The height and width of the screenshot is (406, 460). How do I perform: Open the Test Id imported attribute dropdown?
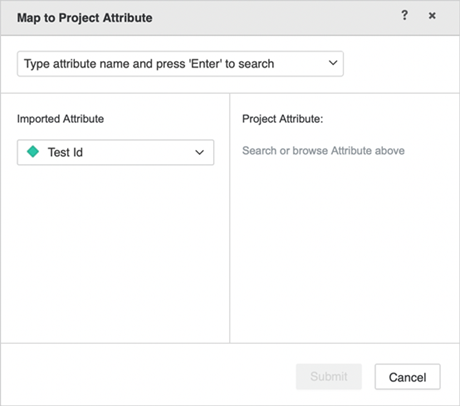(x=115, y=152)
